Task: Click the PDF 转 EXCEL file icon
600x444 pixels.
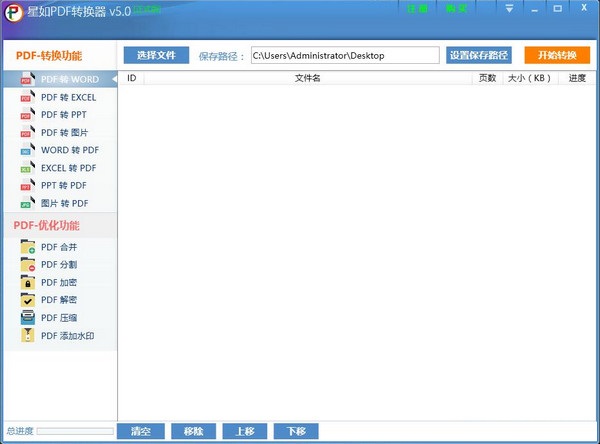Action: pyautogui.click(x=28, y=97)
